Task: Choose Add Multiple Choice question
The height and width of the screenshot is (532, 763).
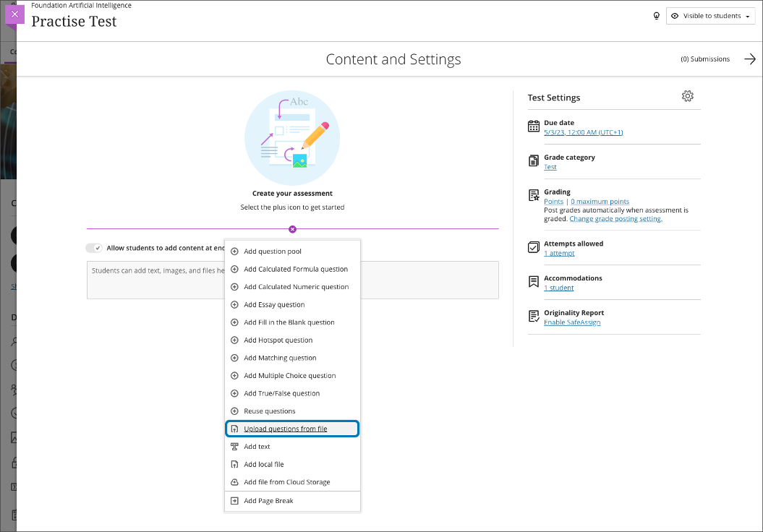Action: 289,375
